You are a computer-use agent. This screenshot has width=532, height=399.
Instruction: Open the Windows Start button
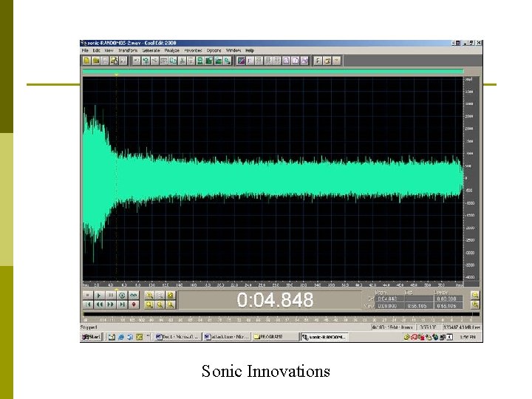tap(92, 337)
